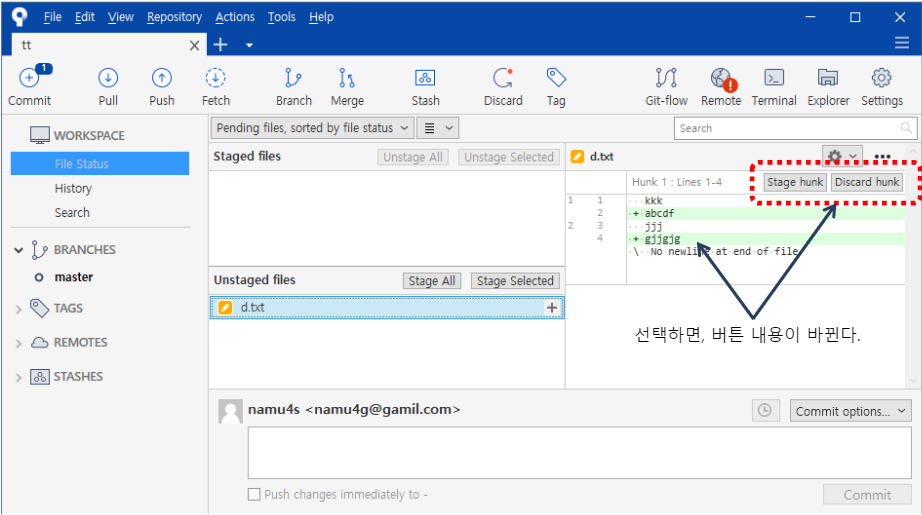
Task: Click the Discard hunk button
Action: point(867,182)
